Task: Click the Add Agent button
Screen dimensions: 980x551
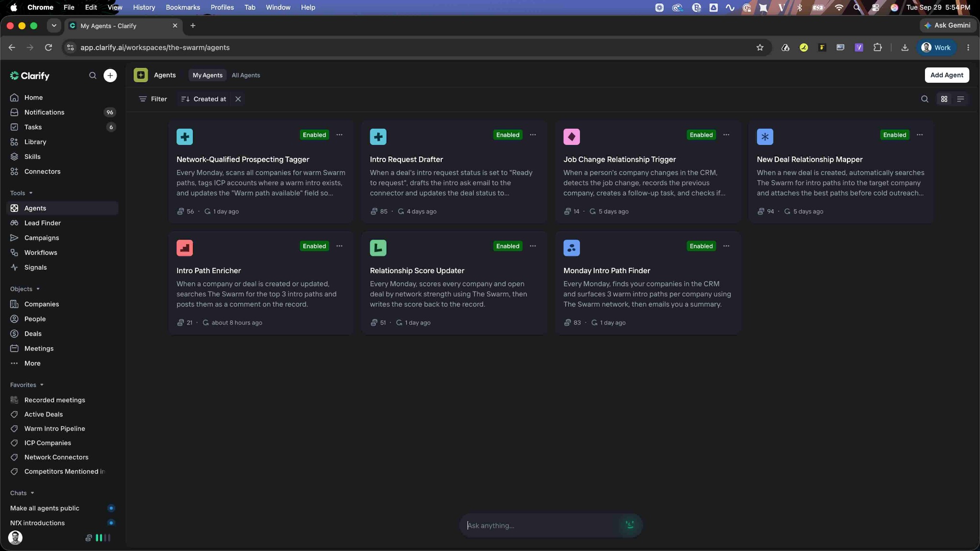Action: coord(947,75)
